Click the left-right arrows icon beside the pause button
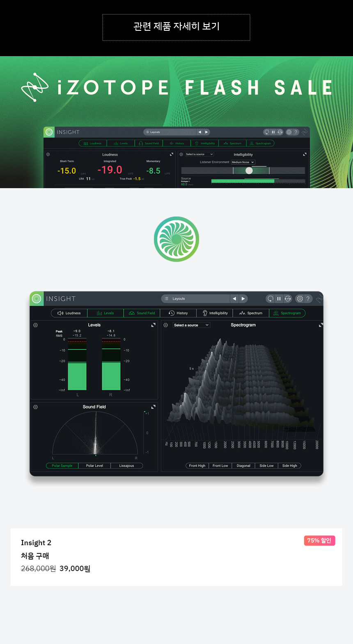Image resolution: width=353 pixels, height=644 pixels. (288, 298)
